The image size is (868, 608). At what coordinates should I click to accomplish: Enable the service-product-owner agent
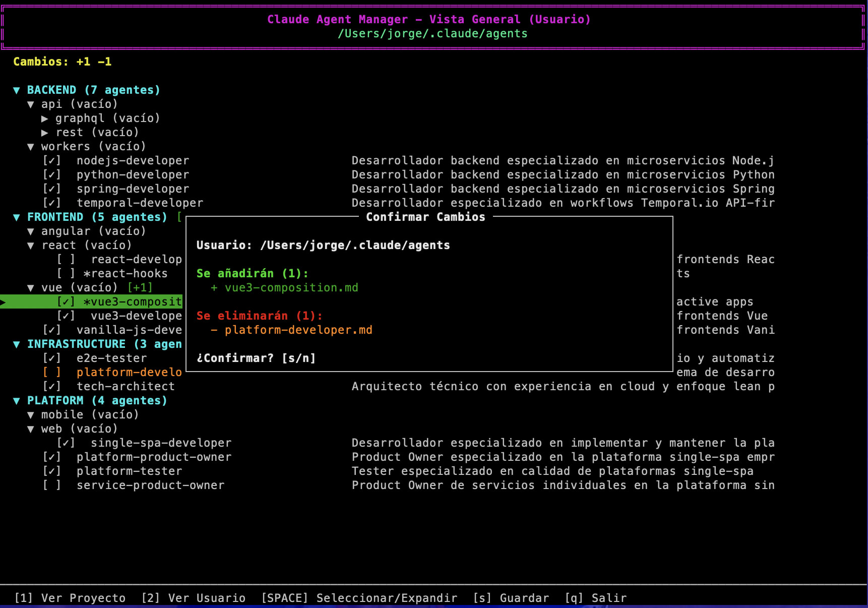pos(52,485)
